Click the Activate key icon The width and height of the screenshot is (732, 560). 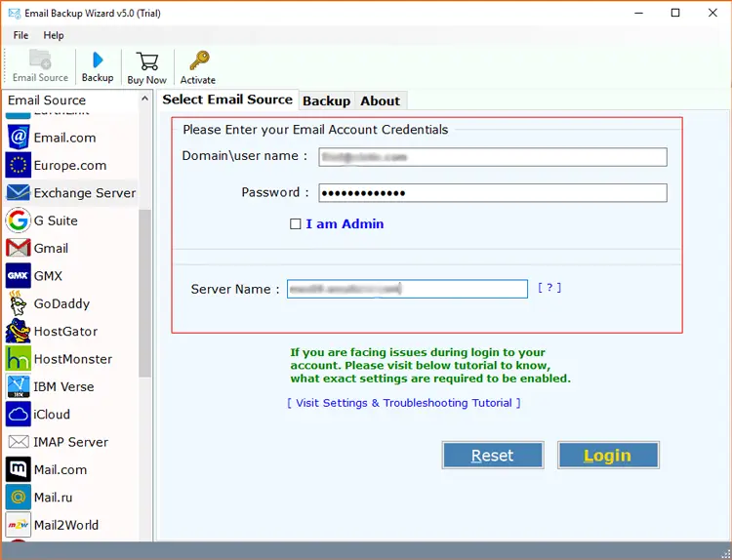(199, 61)
